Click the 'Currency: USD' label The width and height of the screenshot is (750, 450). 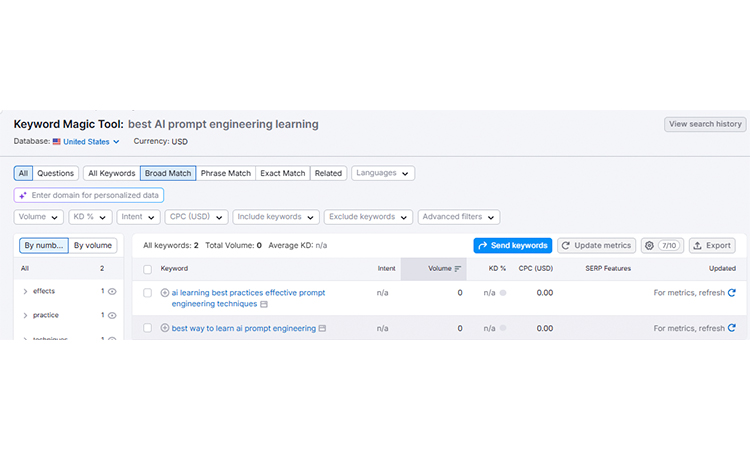[161, 142]
